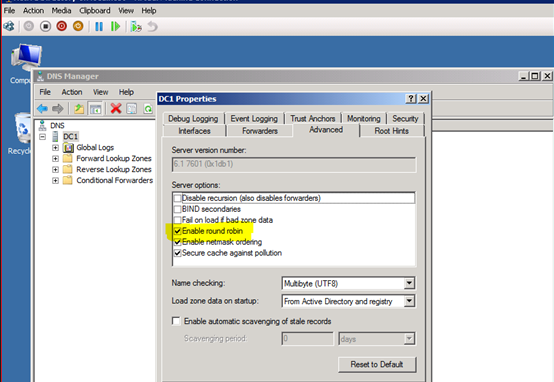554x382 pixels.
Task: Uncheck Enable round robin
Action: 177,231
